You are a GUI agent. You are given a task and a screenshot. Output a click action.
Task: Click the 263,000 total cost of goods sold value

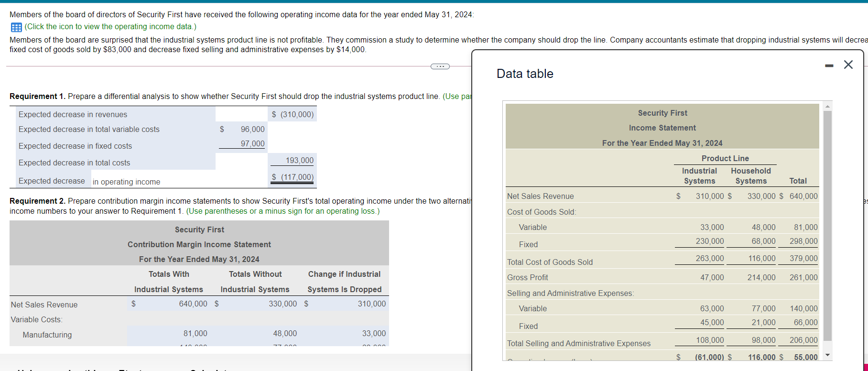(x=710, y=258)
